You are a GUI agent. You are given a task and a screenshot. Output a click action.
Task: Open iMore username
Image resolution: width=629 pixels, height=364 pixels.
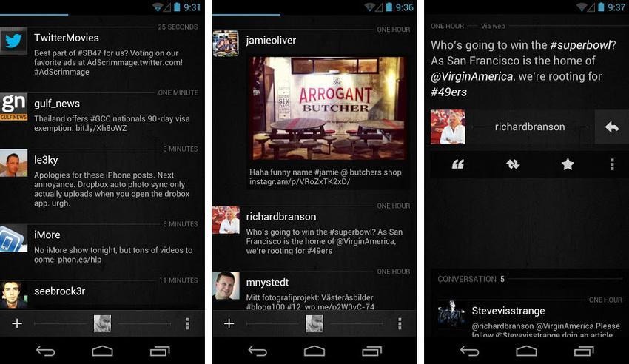tap(47, 235)
